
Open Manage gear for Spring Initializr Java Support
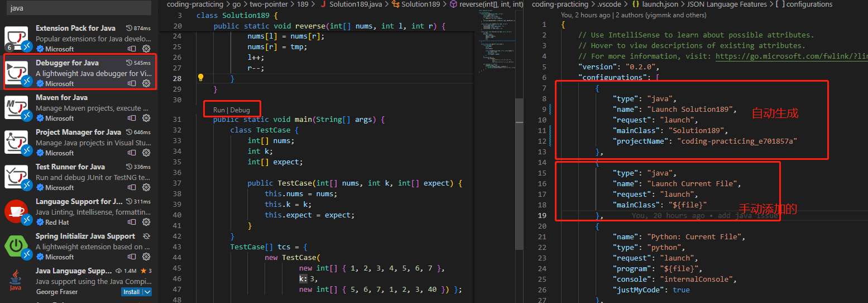point(146,257)
